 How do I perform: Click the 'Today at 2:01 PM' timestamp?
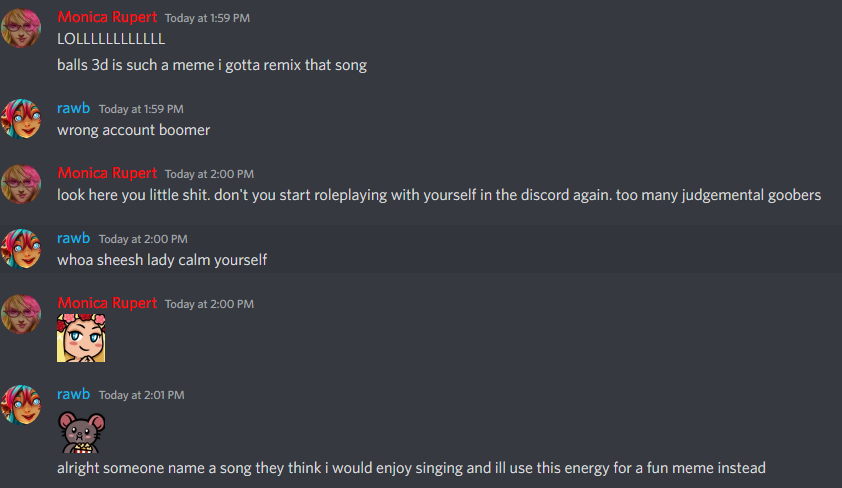(x=142, y=395)
